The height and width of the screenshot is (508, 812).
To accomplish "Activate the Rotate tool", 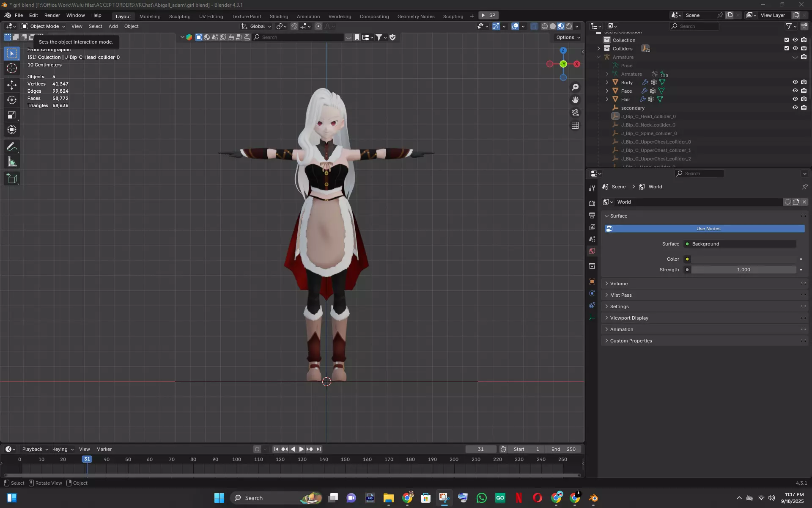I will point(12,100).
